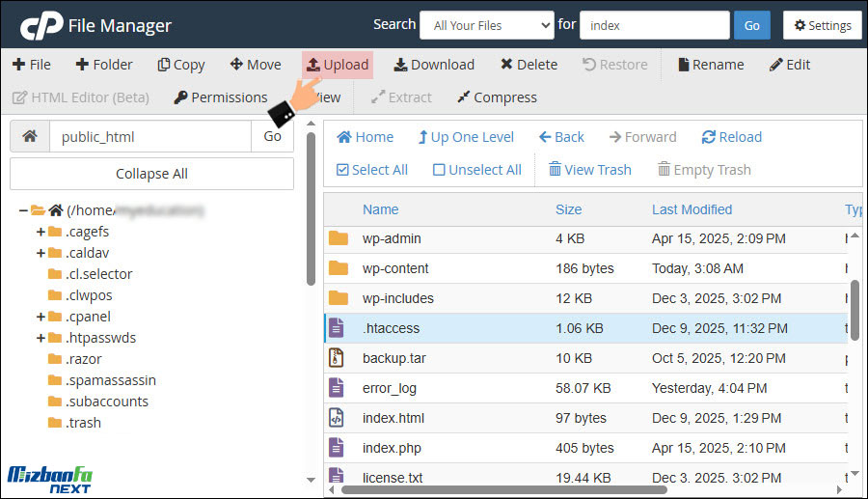
Task: Open the All Your Files search dropdown
Action: (486, 25)
